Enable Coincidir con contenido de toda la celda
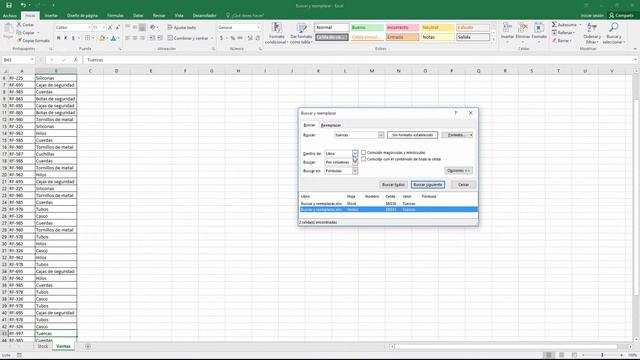Viewport: 640px width, 360px height. click(363, 159)
